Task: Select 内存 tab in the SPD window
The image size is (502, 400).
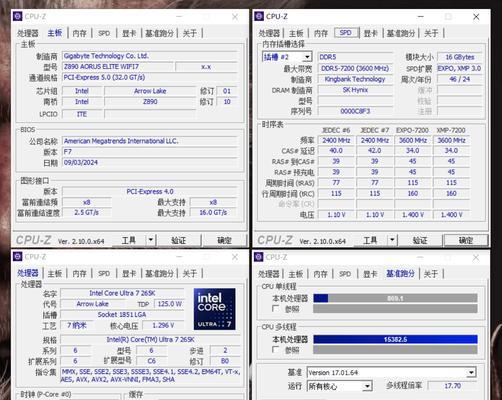Action: point(321,33)
